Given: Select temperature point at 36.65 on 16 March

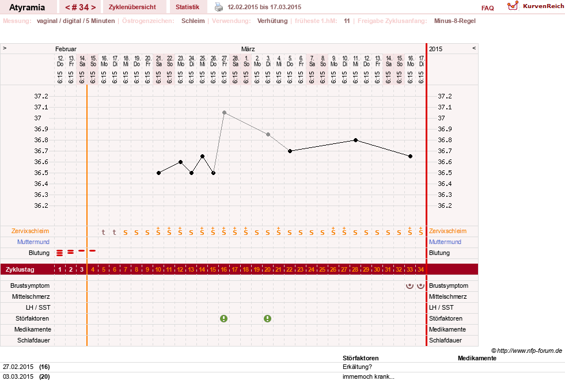Looking at the screenshot, I should point(411,157).
